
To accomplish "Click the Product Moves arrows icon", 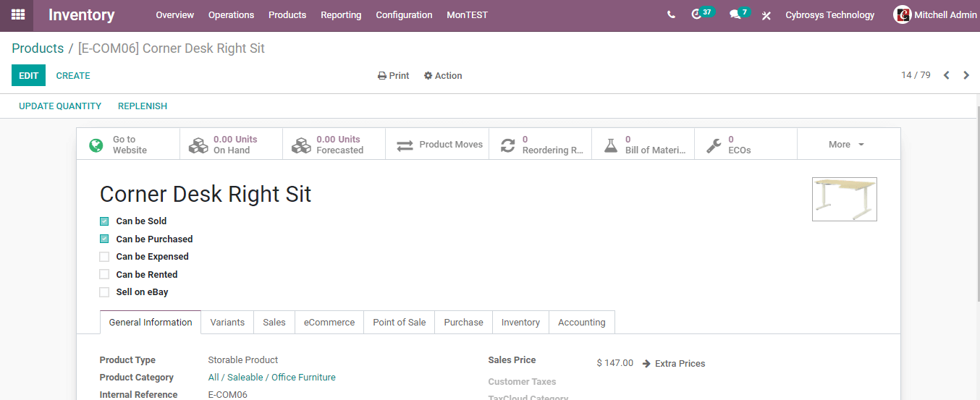I will pos(405,145).
